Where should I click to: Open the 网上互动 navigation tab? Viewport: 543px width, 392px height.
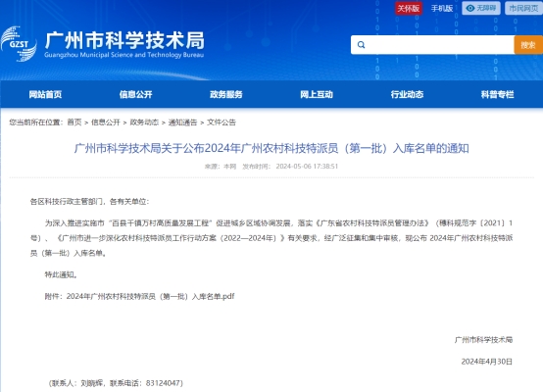[x=317, y=94]
